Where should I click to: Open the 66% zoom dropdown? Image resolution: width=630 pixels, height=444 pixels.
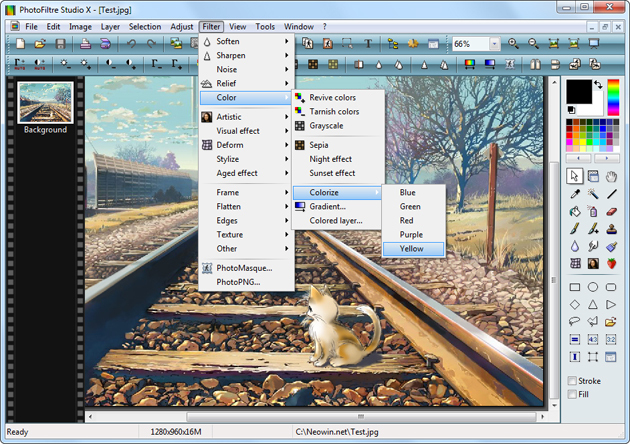(495, 44)
